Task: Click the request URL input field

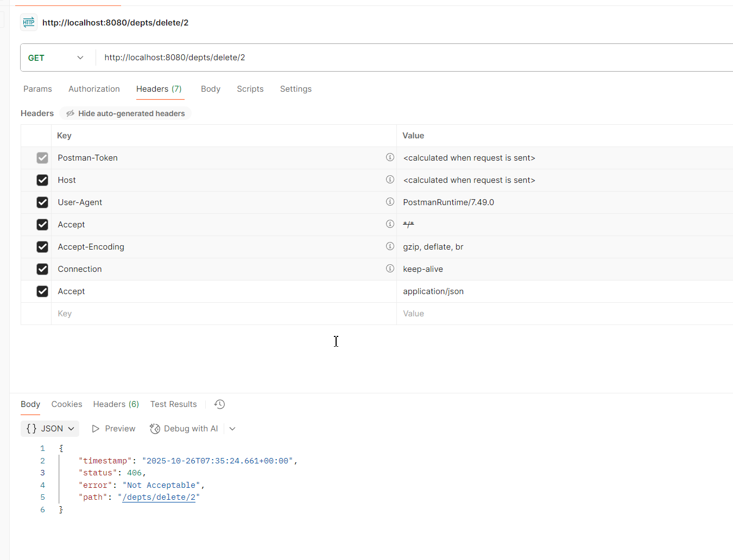Action: 415,58
